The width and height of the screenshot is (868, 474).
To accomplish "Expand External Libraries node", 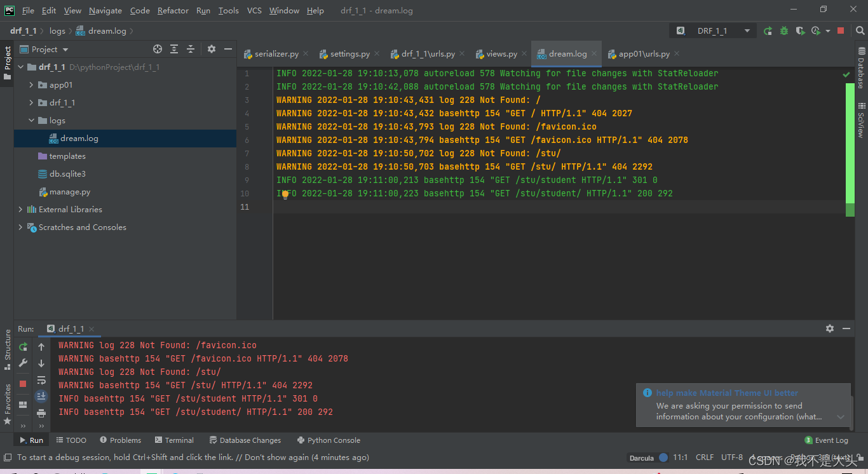I will click(x=20, y=209).
